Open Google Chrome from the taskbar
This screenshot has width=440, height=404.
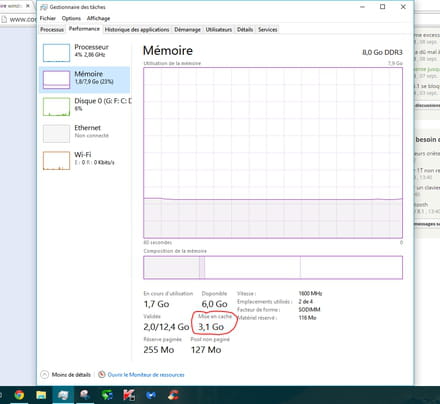(x=19, y=395)
